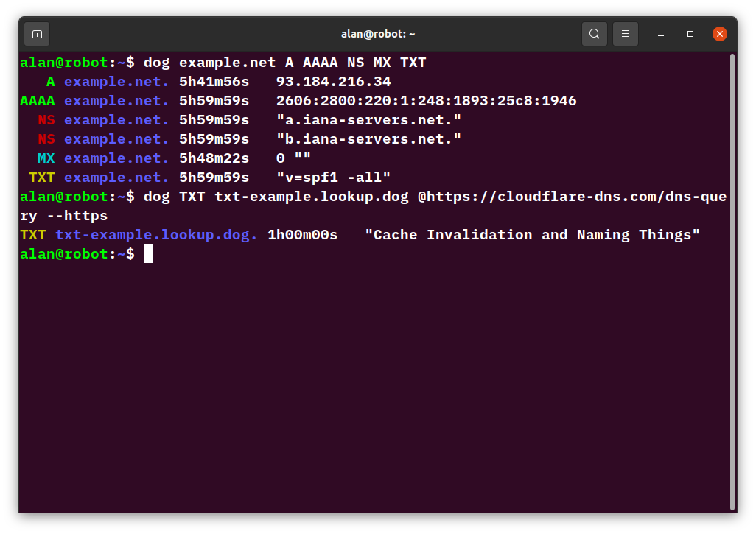The width and height of the screenshot is (756, 534).
Task: Select the AAAA record IPv6 address
Action: click(x=425, y=100)
